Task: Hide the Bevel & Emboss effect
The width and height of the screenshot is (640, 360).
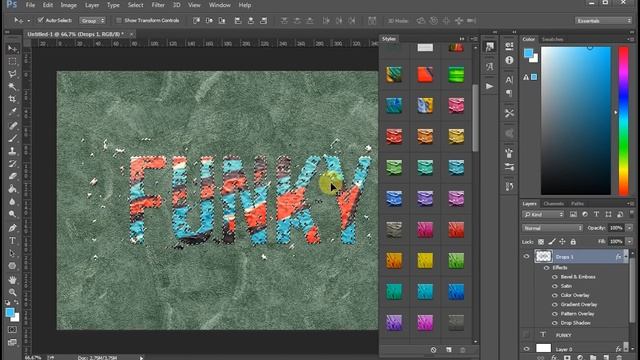Action: (555, 277)
